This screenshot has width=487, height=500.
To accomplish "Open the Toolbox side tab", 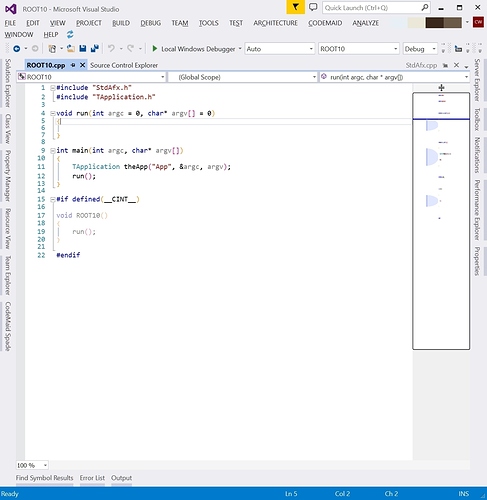I will tap(477, 119).
